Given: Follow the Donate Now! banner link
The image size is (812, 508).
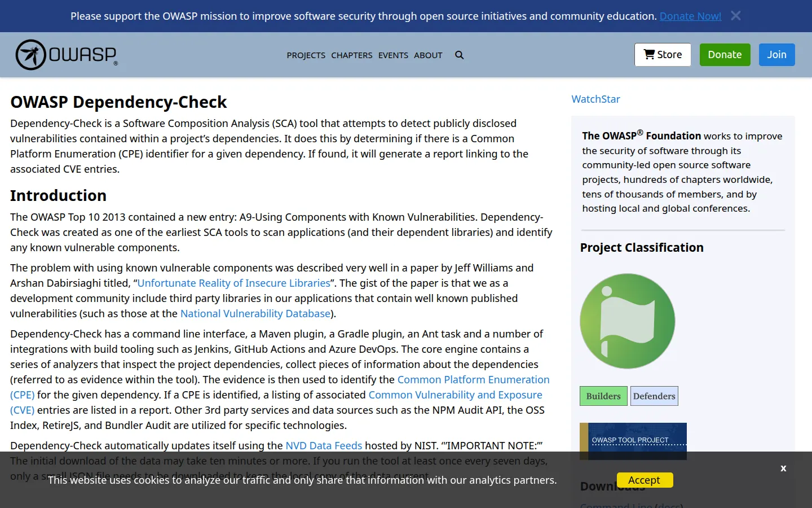Looking at the screenshot, I should [x=690, y=16].
